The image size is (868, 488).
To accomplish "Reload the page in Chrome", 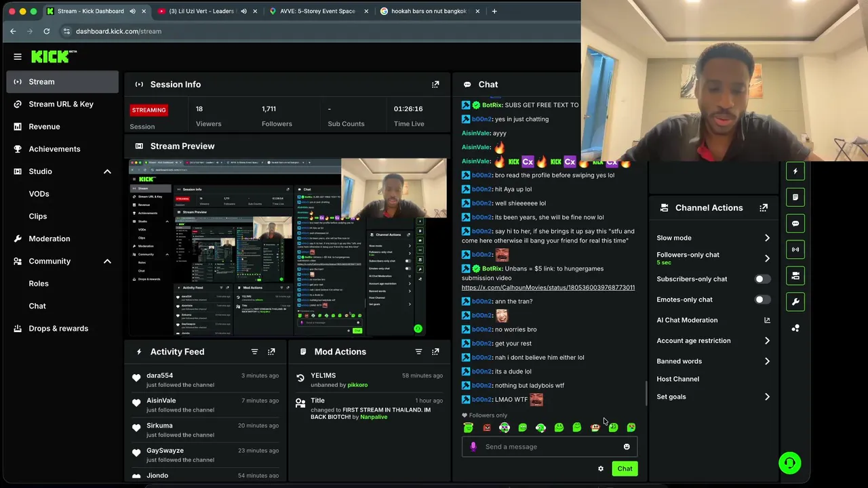I will [46, 31].
